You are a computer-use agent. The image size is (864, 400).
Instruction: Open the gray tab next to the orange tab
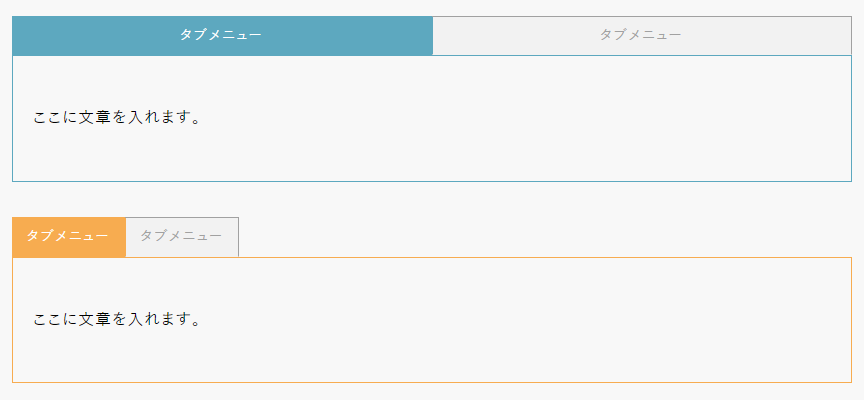click(181, 236)
